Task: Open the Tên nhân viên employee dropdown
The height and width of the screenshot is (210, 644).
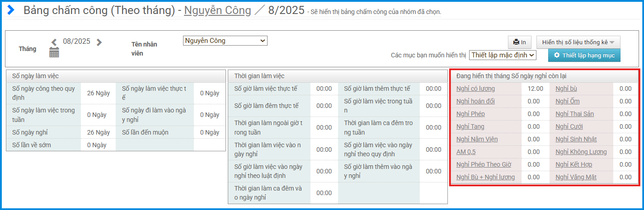Action: [x=225, y=41]
